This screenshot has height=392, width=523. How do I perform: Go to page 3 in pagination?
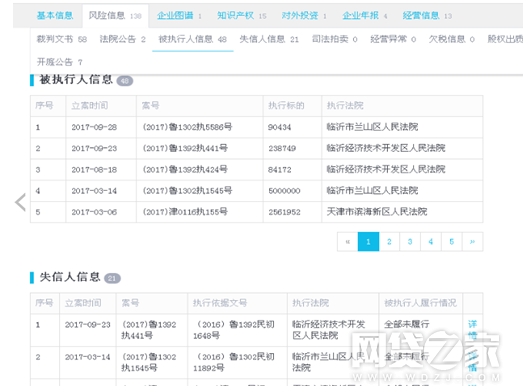click(410, 242)
